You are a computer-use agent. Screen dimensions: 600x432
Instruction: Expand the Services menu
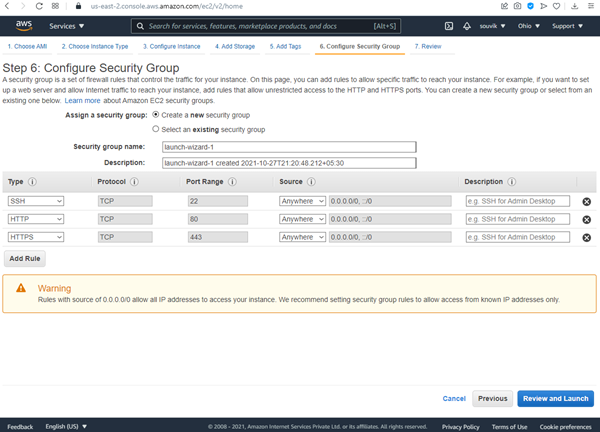click(x=67, y=26)
